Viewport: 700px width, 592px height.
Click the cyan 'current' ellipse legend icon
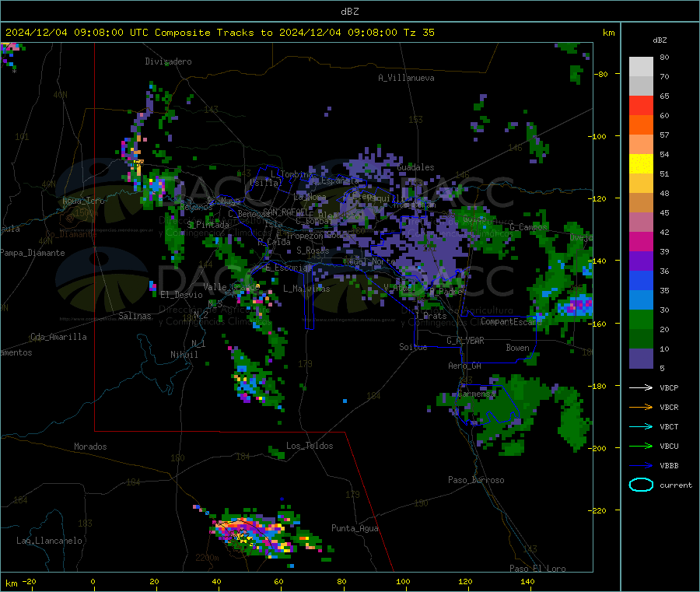(x=641, y=485)
